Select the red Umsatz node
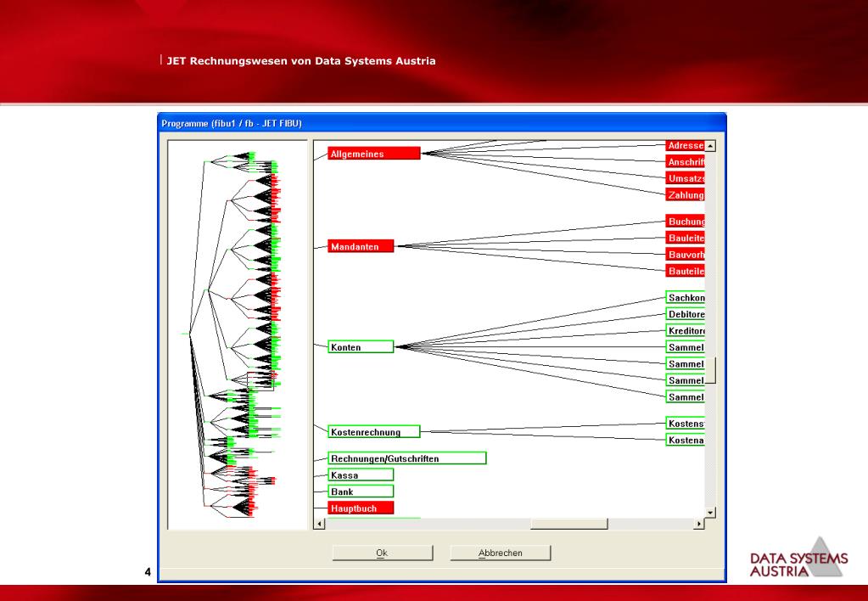The width and height of the screenshot is (868, 601). [x=685, y=178]
